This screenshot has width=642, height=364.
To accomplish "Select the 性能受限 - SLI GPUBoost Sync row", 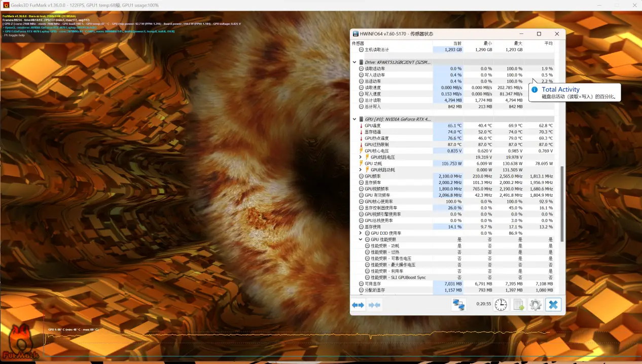I will coord(453,277).
